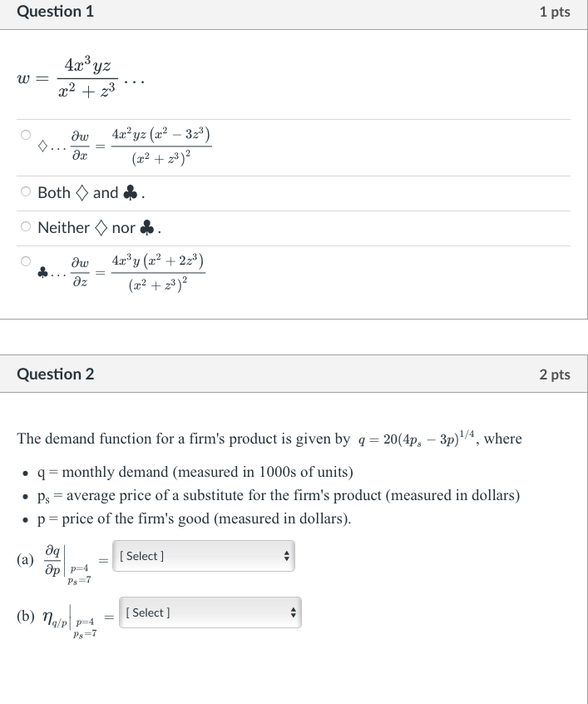The height and width of the screenshot is (704, 588).
Task: Click the "2 pts" label
Action: (555, 374)
